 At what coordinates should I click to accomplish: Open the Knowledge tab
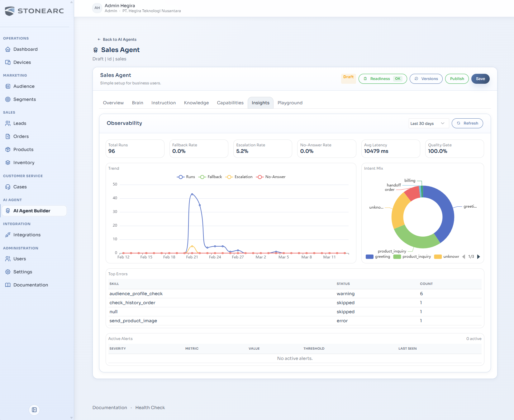(196, 103)
